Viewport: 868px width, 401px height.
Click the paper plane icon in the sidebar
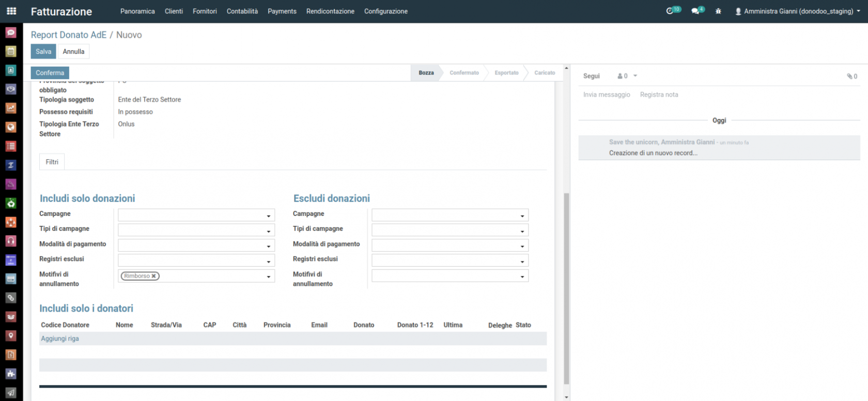(11, 393)
